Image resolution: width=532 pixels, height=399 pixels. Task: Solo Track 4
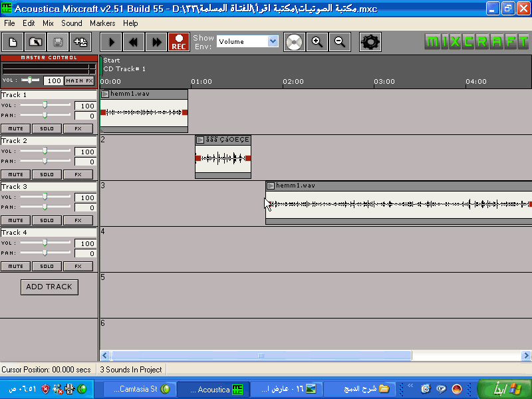click(x=47, y=267)
